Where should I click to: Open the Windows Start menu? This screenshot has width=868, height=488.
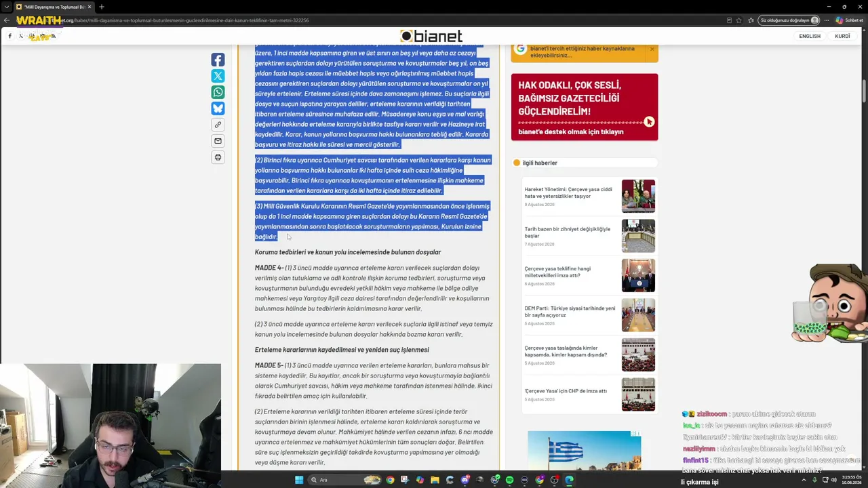pos(298,480)
